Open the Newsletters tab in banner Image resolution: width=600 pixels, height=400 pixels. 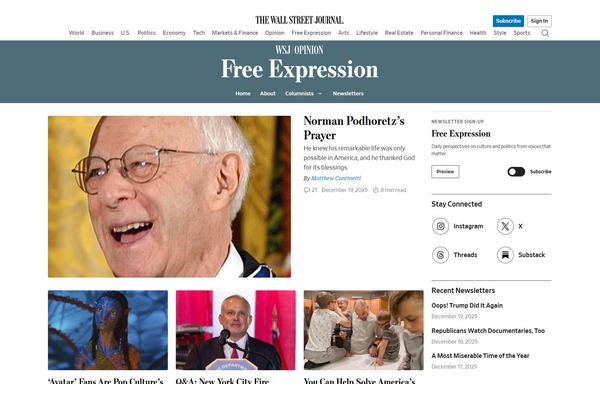[348, 93]
